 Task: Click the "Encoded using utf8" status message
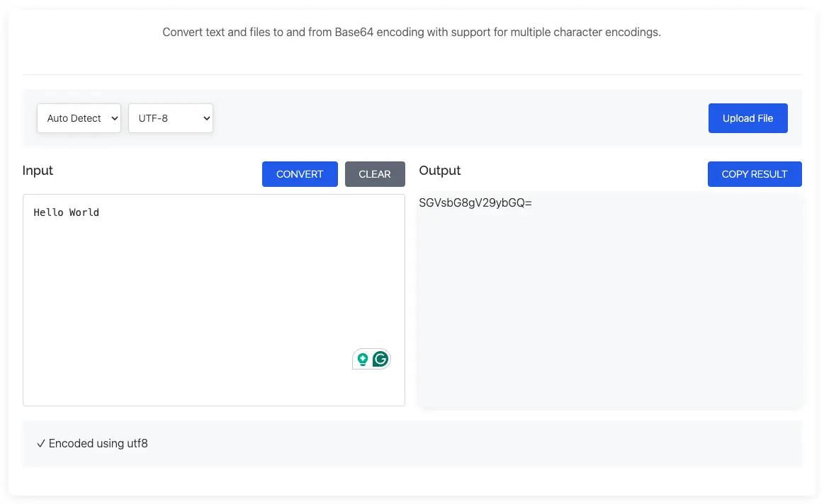pos(98,444)
